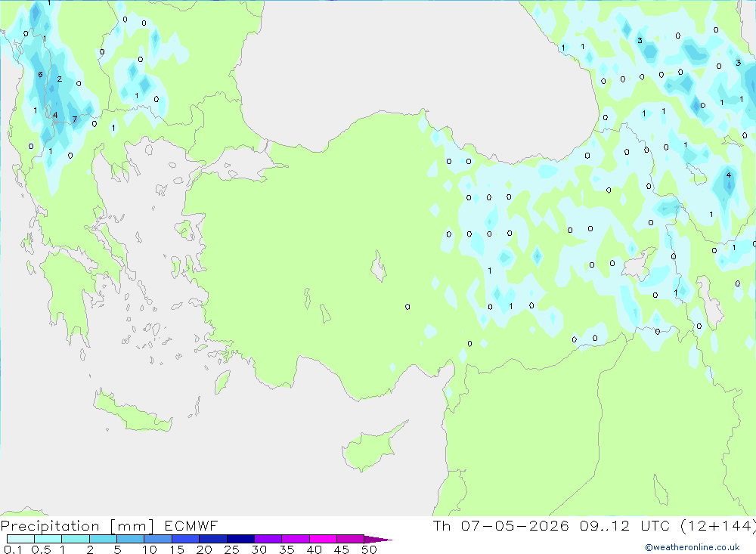The width and height of the screenshot is (756, 554).
Task: Click the above-50 mm legend arrow tip
Action: click(378, 539)
